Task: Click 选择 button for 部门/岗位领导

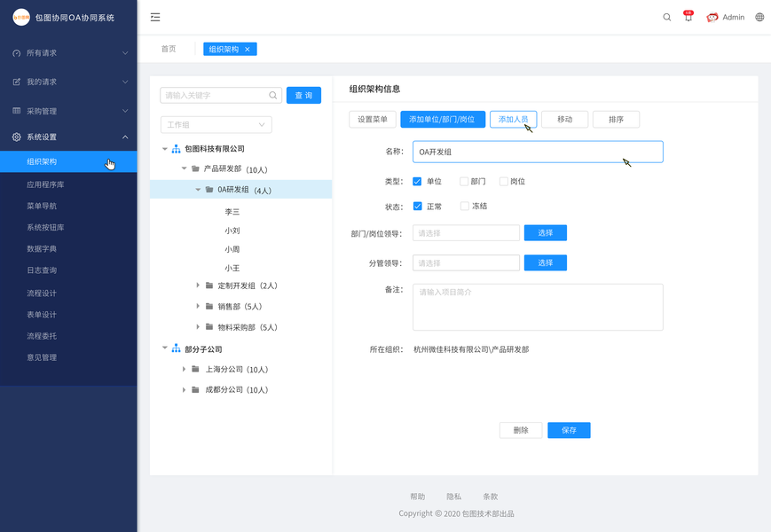Action: tap(546, 233)
